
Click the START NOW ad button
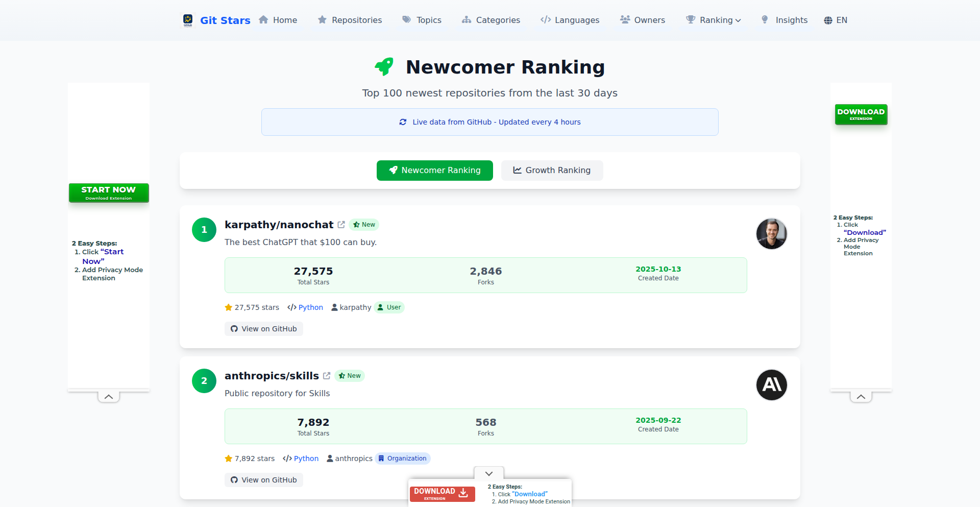tap(109, 193)
